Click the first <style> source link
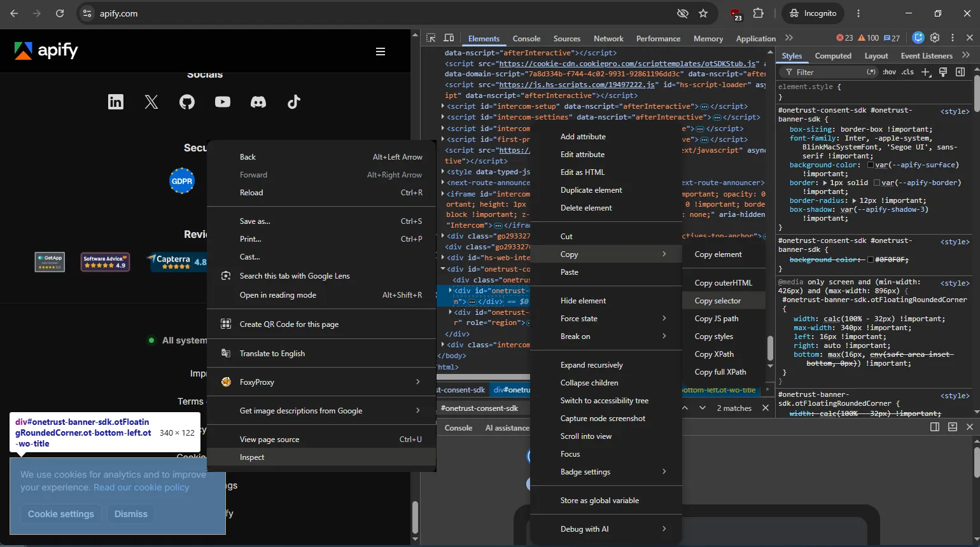 tap(955, 111)
